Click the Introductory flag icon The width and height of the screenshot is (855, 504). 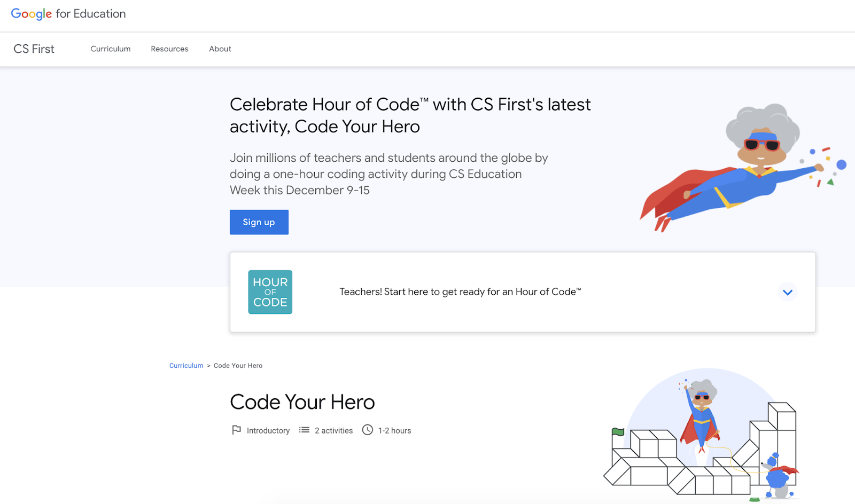click(x=236, y=430)
